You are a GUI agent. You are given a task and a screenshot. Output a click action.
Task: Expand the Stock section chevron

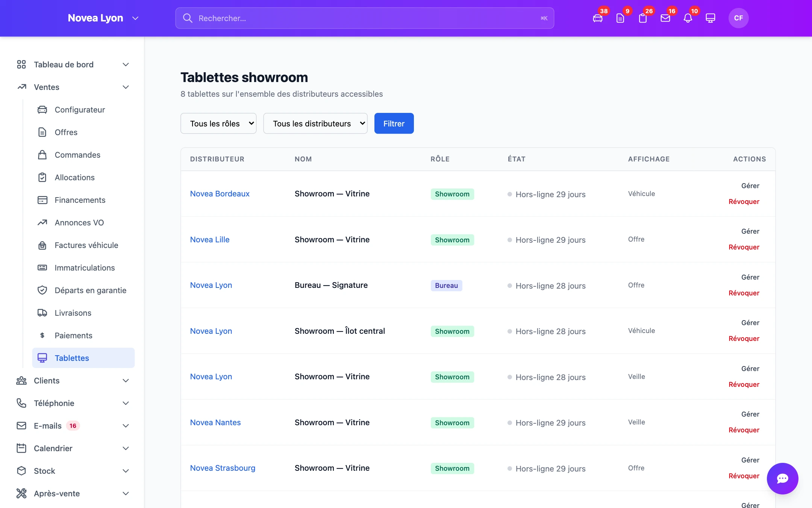pos(126,471)
